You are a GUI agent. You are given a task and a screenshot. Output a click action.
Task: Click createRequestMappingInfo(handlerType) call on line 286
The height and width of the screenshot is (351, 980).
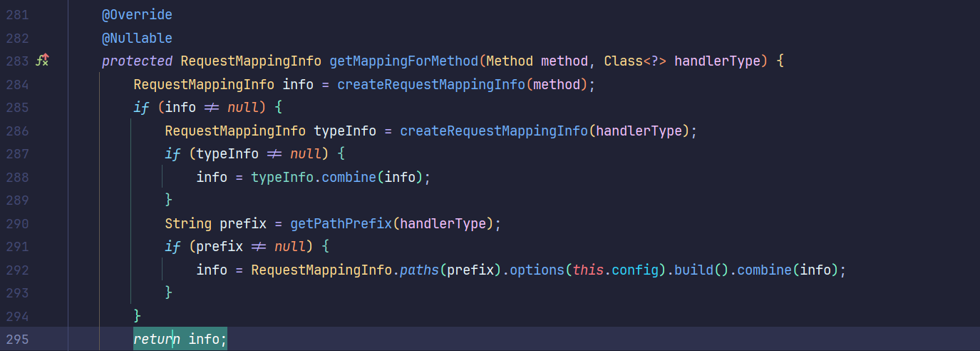(x=494, y=131)
